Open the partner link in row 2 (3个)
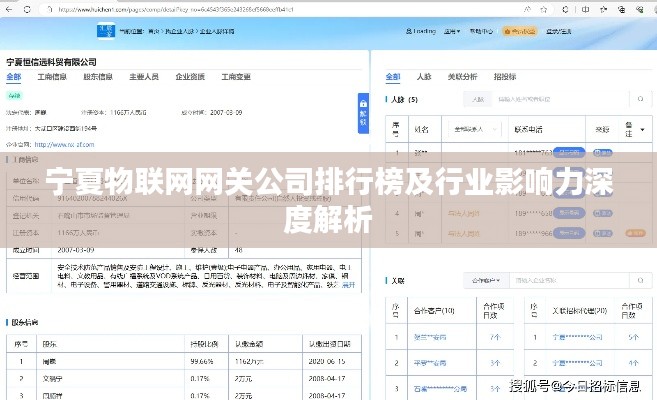The width and height of the screenshot is (657, 400). click(430, 363)
